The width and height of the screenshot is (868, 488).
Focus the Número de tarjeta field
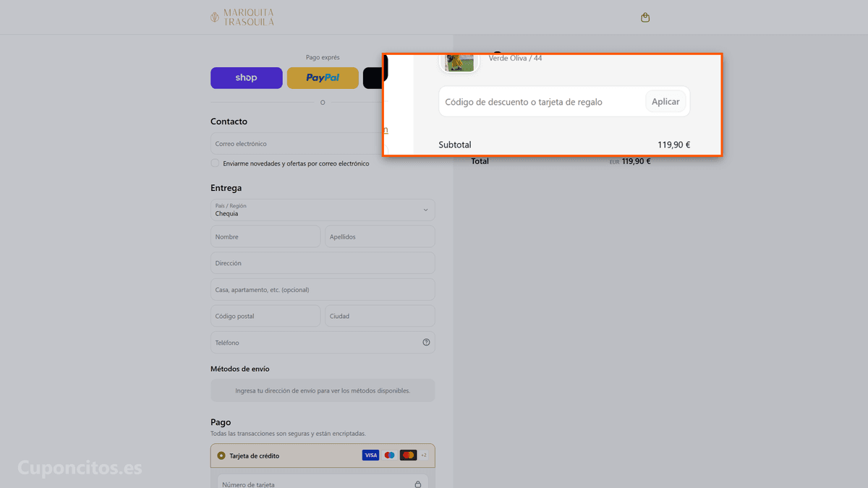click(x=323, y=483)
